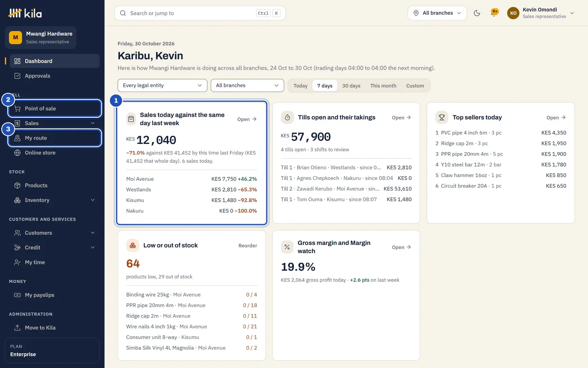Click Reorder on Low or out of stock

pos(248,246)
